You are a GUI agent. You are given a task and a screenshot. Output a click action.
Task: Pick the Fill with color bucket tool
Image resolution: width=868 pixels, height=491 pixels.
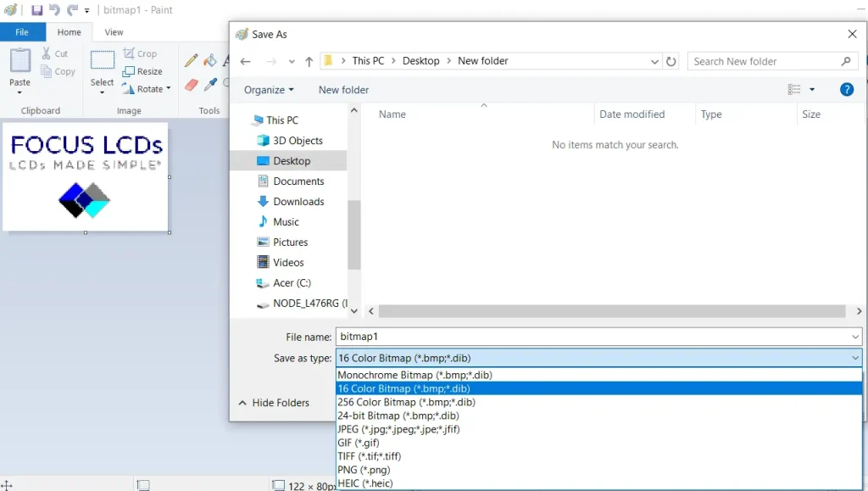[x=209, y=60]
